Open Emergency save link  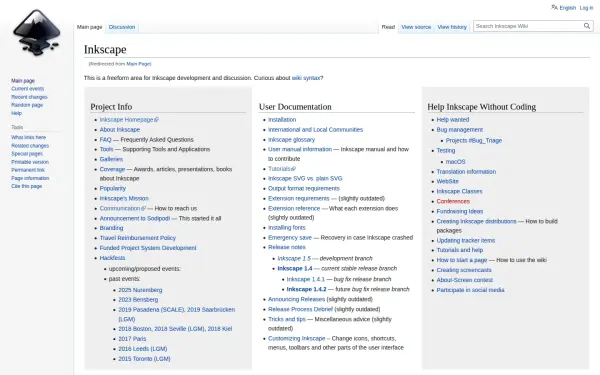tap(290, 238)
